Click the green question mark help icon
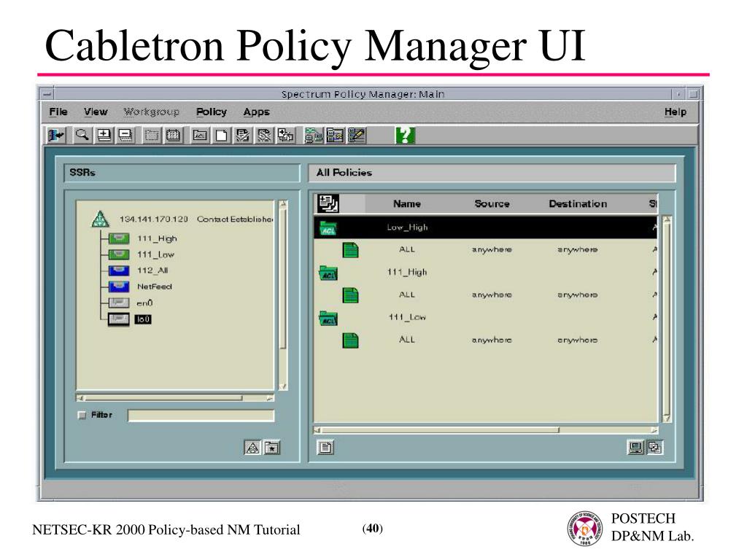The width and height of the screenshot is (747, 560). (x=405, y=136)
